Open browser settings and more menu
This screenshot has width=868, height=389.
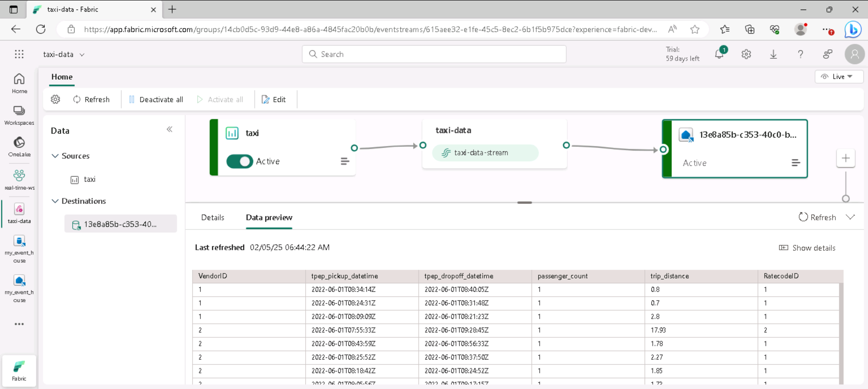pyautogui.click(x=828, y=29)
